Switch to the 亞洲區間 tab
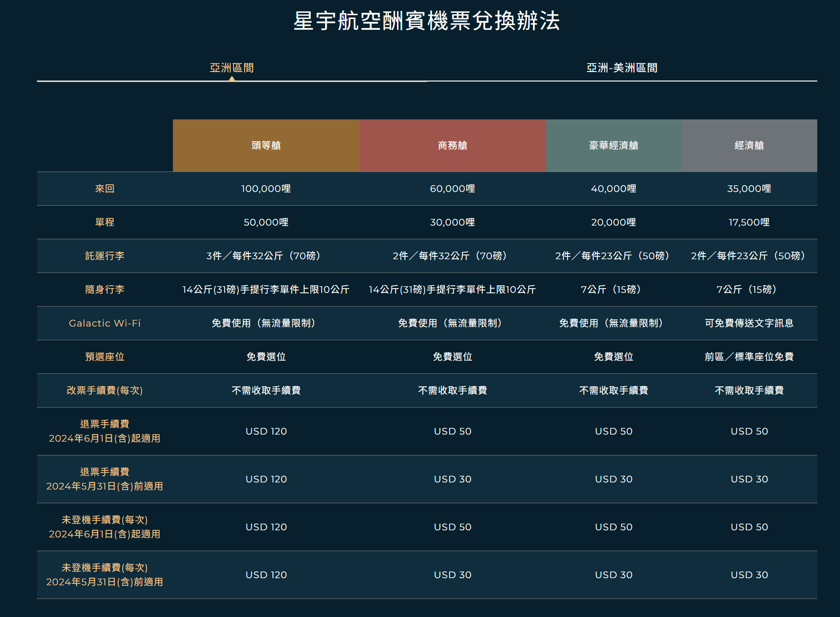Viewport: 840px width, 617px height. pos(232,68)
